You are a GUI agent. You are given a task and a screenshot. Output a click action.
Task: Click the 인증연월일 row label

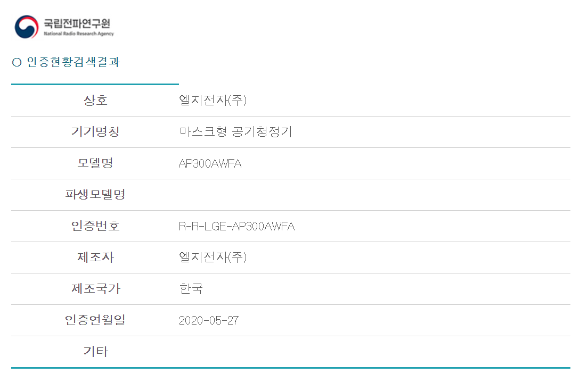95,320
